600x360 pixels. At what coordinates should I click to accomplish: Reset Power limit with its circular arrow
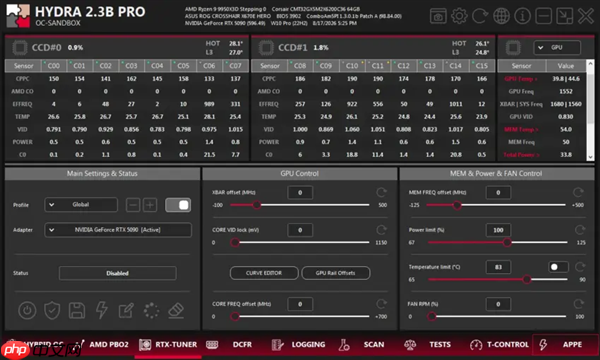click(x=580, y=230)
